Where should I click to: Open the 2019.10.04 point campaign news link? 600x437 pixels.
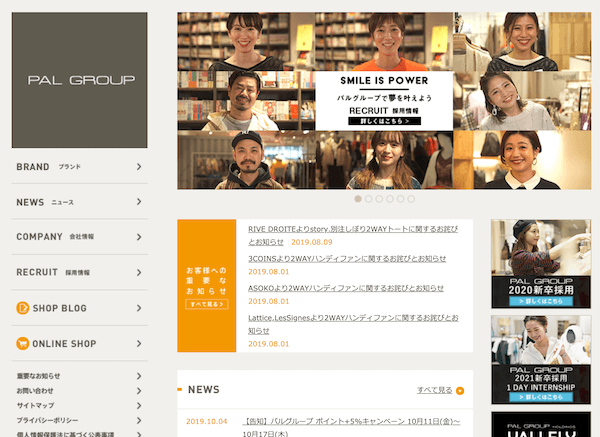point(351,427)
